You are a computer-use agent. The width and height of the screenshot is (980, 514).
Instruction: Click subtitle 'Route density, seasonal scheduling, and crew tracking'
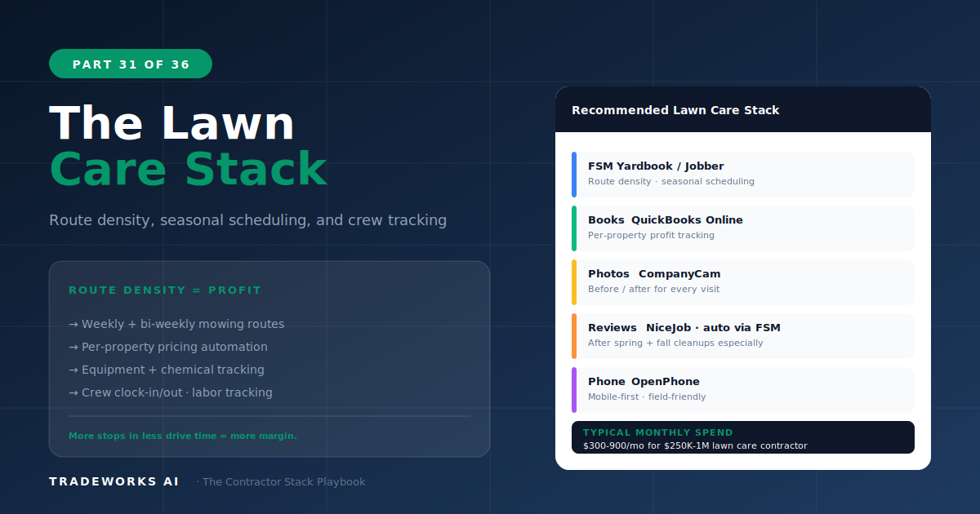(x=247, y=220)
